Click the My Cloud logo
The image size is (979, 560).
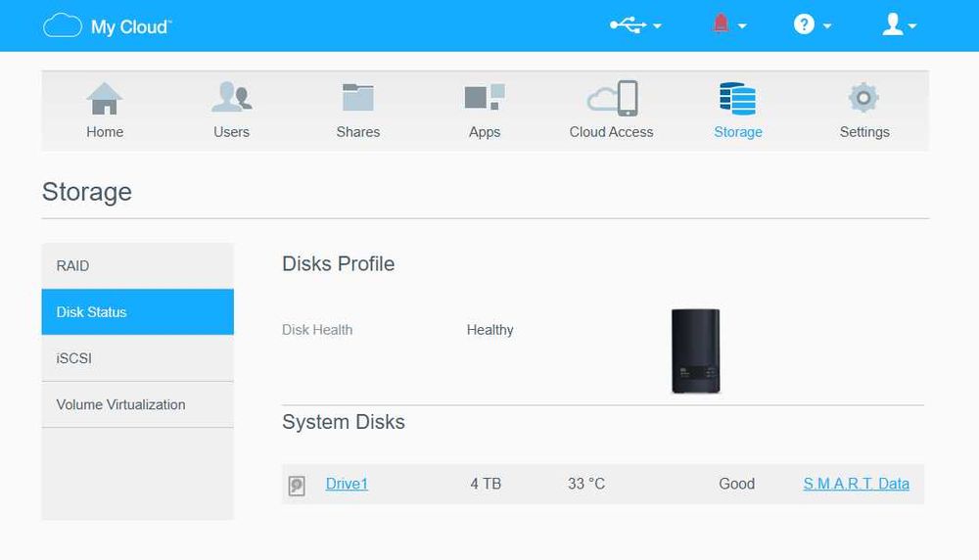(107, 26)
